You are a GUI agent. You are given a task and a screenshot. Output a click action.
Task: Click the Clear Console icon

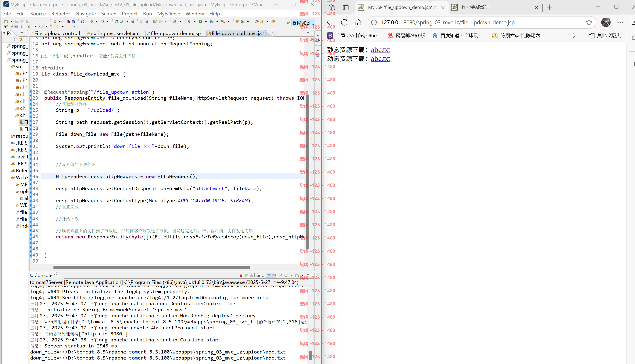[258, 275]
